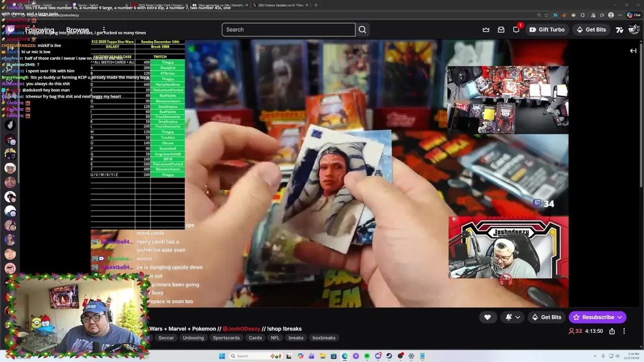Select the Soccer tag
Viewport: 644px width, 362px height.
tap(166, 338)
